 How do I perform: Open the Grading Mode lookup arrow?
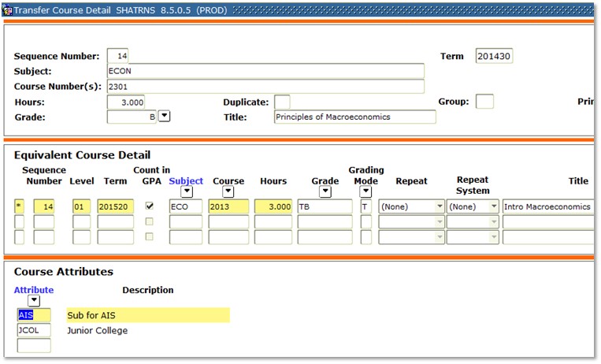click(x=366, y=192)
